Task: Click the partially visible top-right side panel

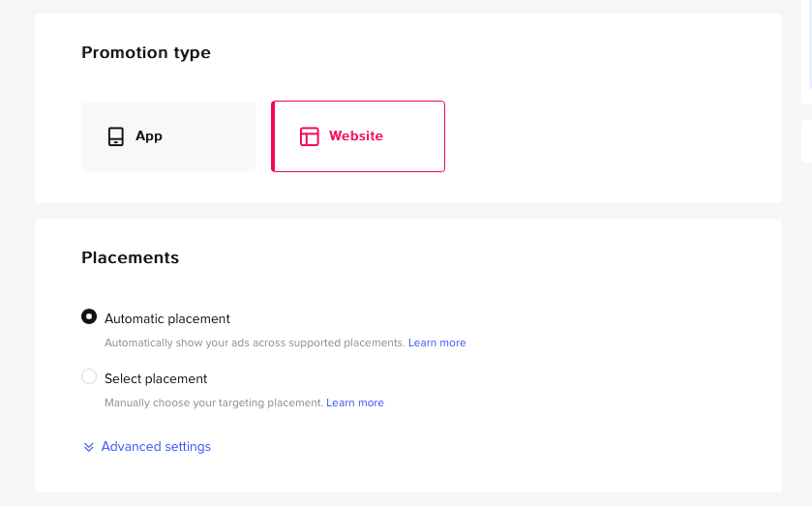Action: (807, 48)
